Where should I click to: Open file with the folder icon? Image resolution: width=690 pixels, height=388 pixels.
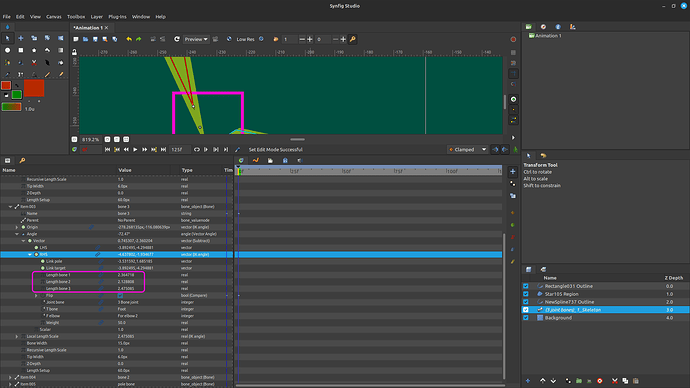click(x=85, y=39)
